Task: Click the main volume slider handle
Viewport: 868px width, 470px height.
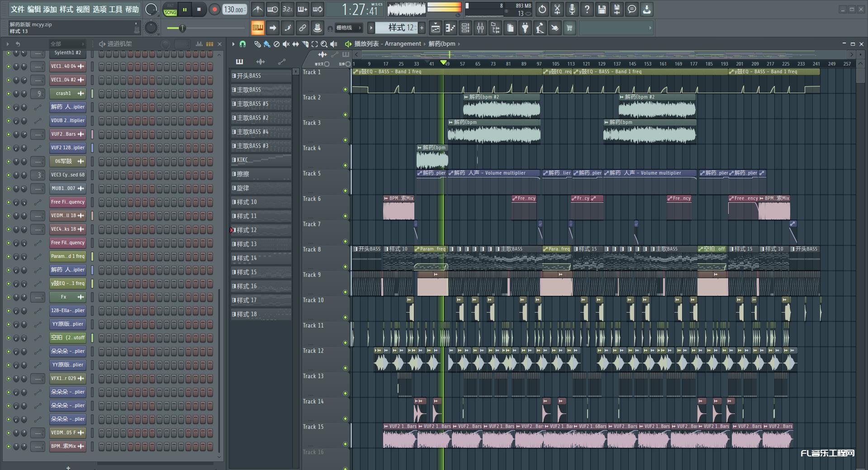Action: [x=182, y=28]
